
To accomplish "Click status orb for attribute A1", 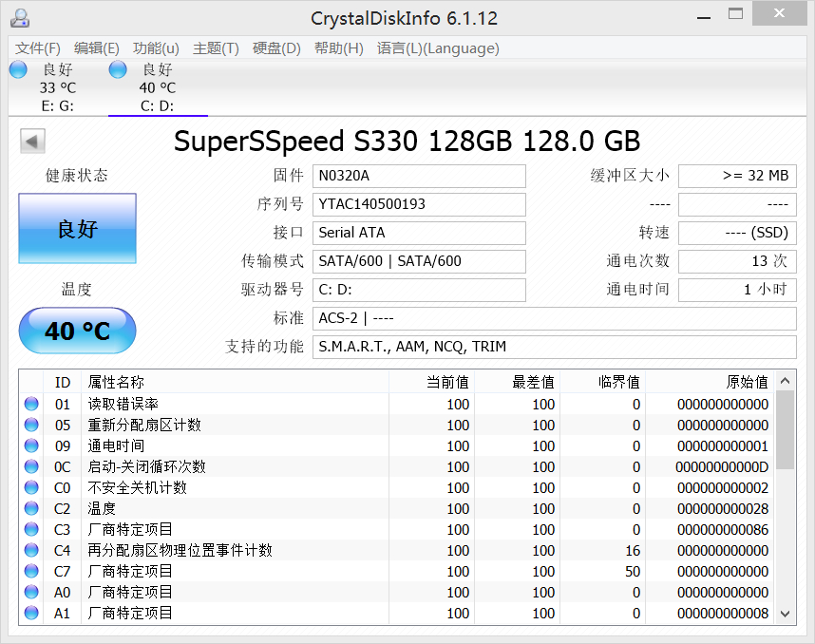I will pos(31,613).
